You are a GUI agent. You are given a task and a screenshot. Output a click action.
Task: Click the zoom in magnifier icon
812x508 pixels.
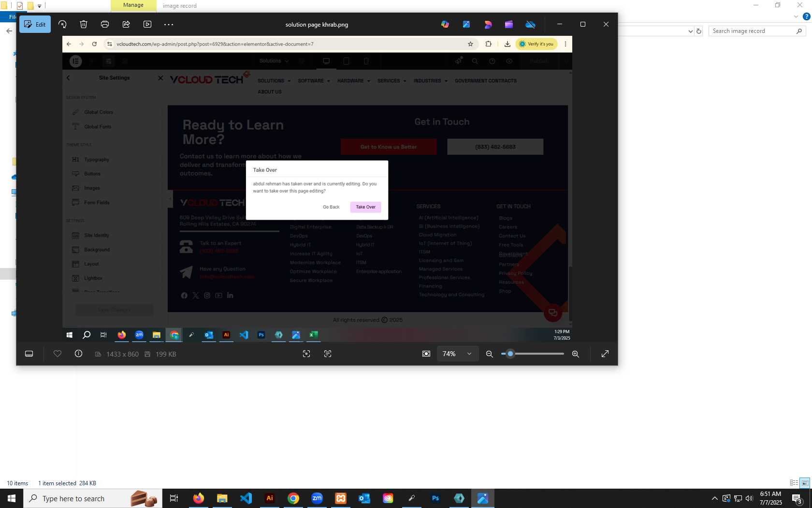coord(576,354)
